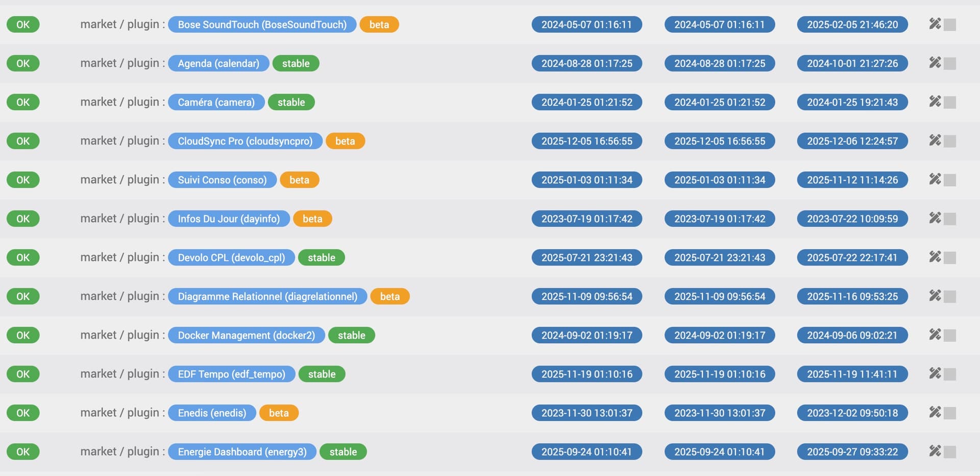Tick the checkbox for Caméra (camera)

(x=950, y=103)
